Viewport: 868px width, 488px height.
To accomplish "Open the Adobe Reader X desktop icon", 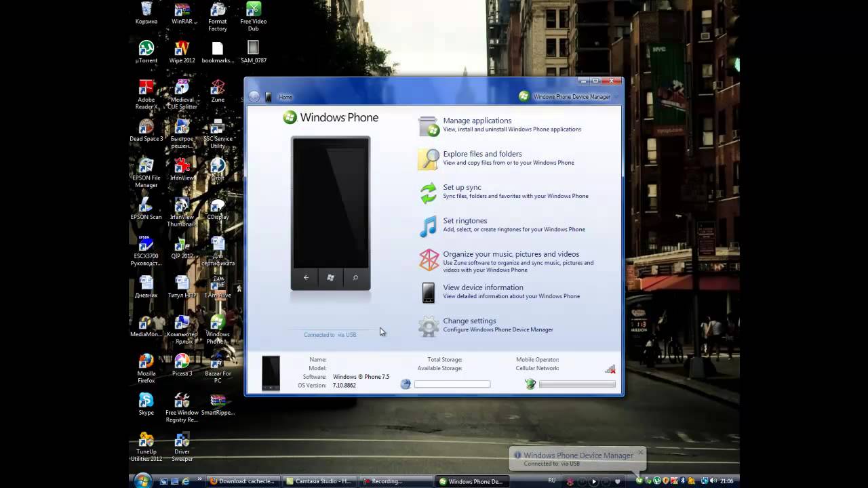I will 146,94.
